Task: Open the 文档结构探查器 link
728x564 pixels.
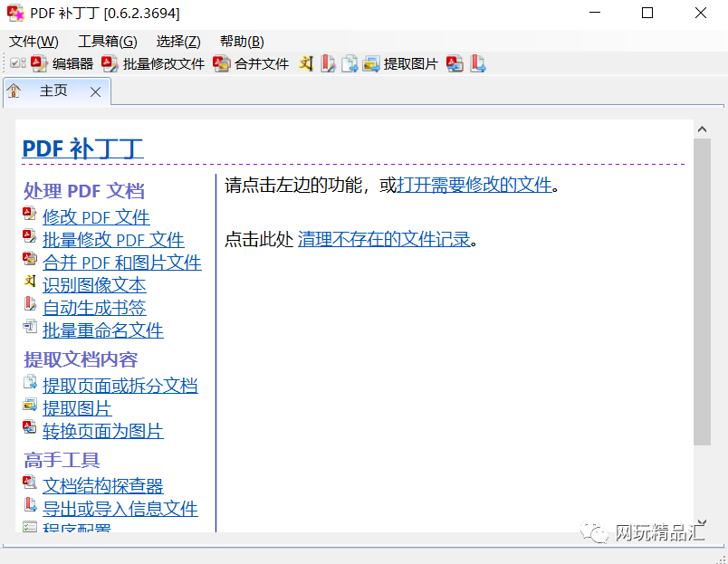Action: pyautogui.click(x=103, y=486)
